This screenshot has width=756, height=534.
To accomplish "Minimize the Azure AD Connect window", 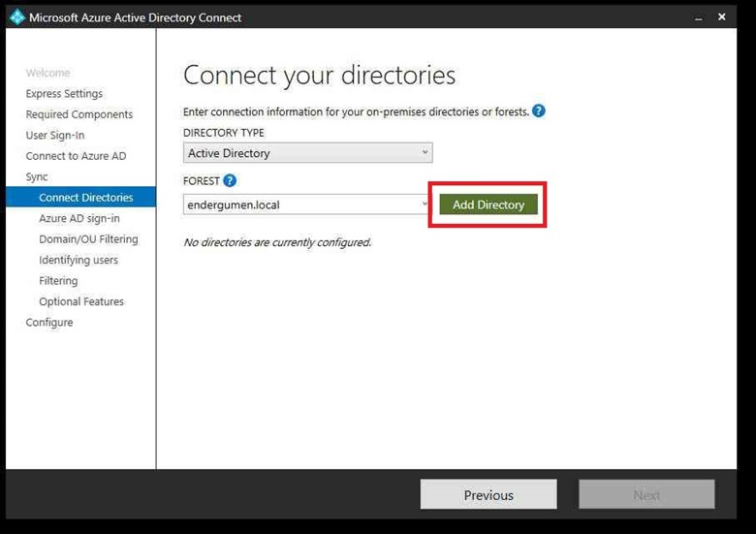I will [x=695, y=17].
